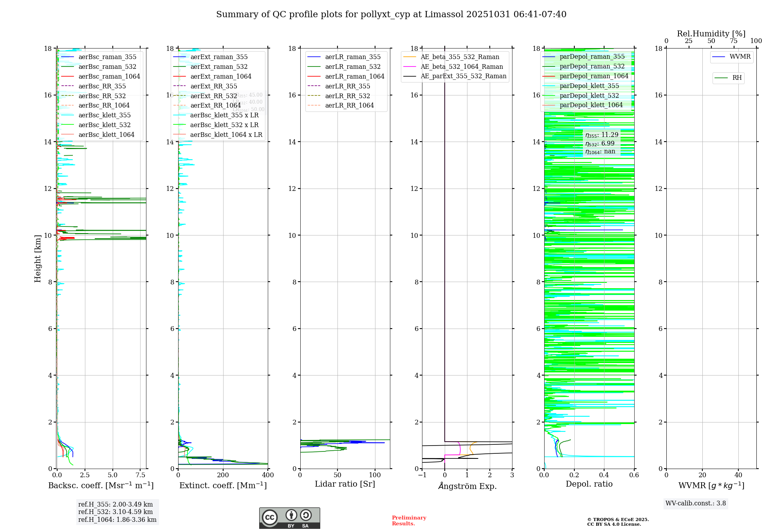Viewport: 783px width, 532px height.
Task: Click the Creative Commons CC icon
Action: (270, 517)
